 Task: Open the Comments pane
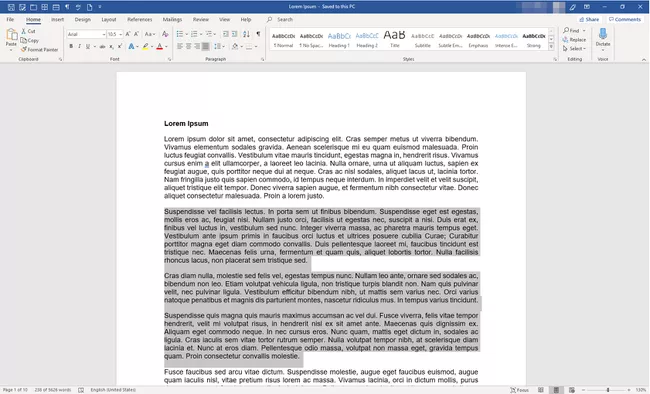click(625, 19)
